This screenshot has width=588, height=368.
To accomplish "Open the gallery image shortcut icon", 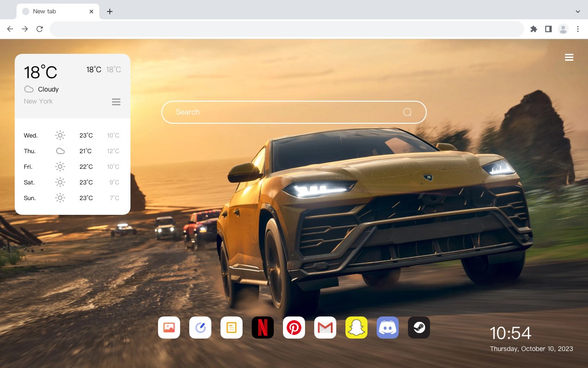I will [169, 328].
